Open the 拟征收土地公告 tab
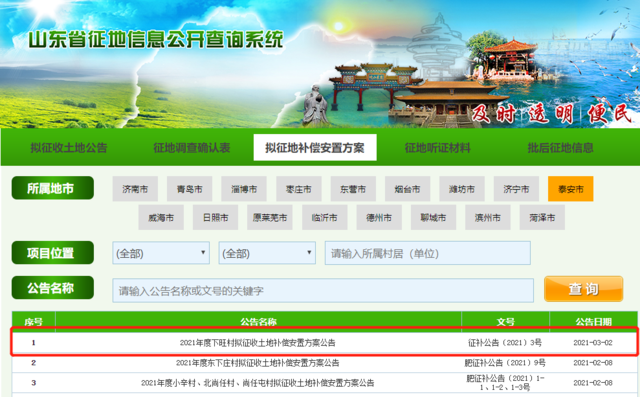 coord(69,148)
